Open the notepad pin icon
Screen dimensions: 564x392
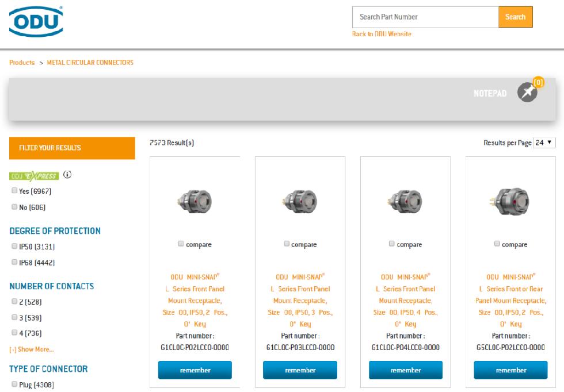pos(527,93)
